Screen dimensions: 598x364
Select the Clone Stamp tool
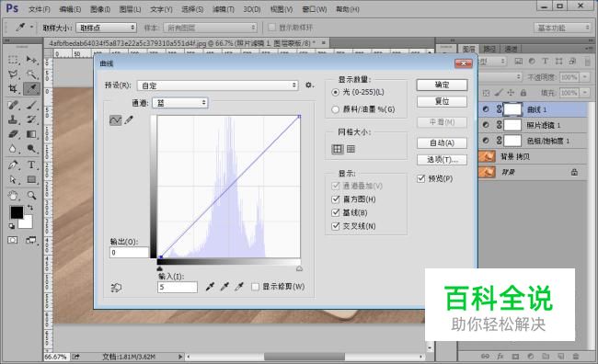tap(13, 119)
